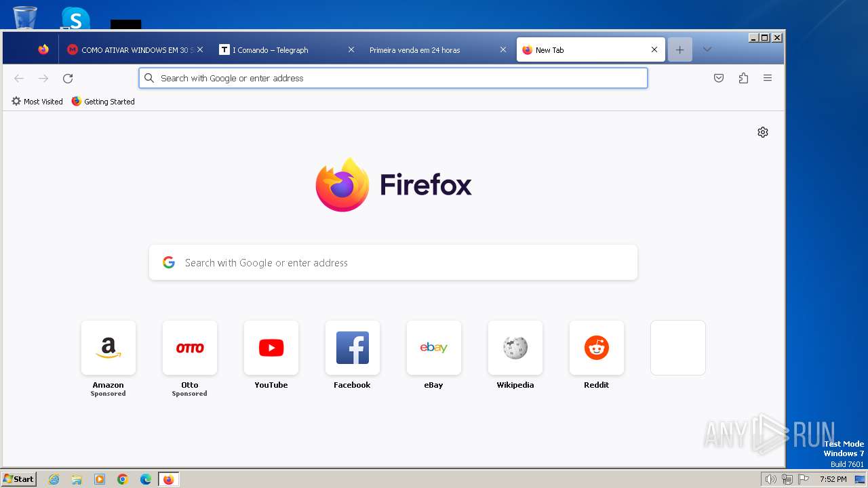Close the Primeira venda em 24 horas tab
Viewport: 868px width, 488px height.
503,49
